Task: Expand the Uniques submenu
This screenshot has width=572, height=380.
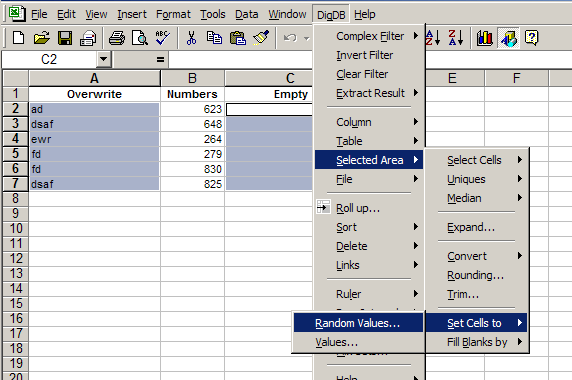Action: 476,179
